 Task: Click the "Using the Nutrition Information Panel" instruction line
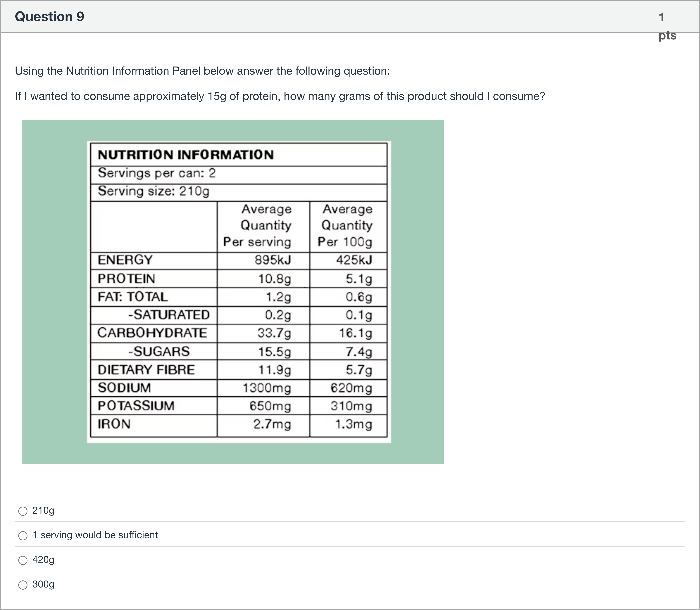(202, 71)
